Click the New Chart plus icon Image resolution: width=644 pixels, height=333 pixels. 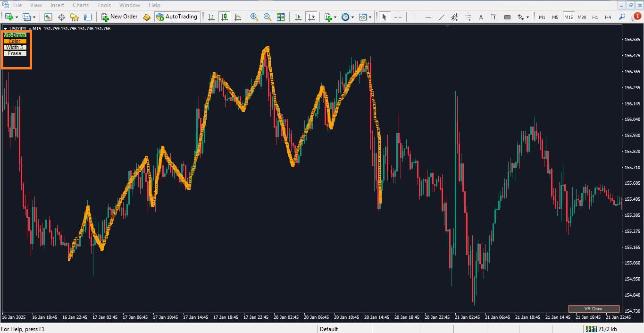[9, 17]
